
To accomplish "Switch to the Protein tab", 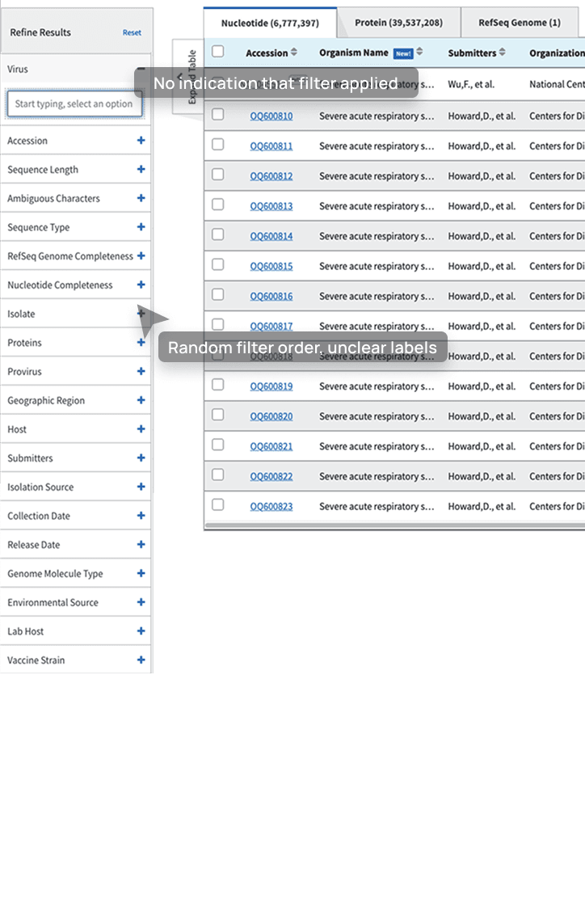I will click(x=398, y=23).
